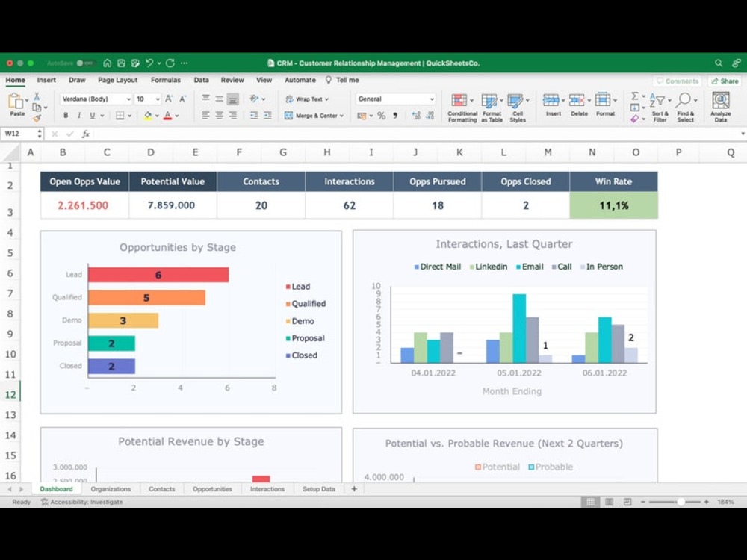
Task: Open Conditional Formatting menu
Action: pos(462,108)
